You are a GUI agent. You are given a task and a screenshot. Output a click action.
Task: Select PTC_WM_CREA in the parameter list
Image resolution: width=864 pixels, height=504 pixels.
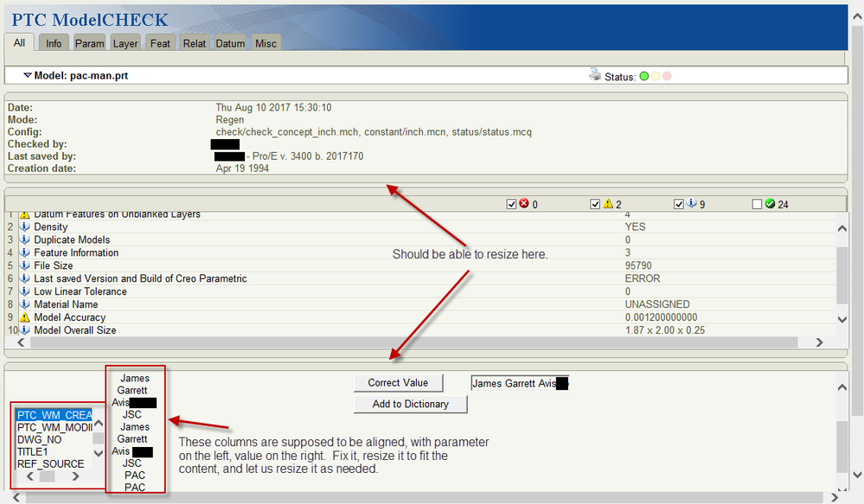click(54, 415)
